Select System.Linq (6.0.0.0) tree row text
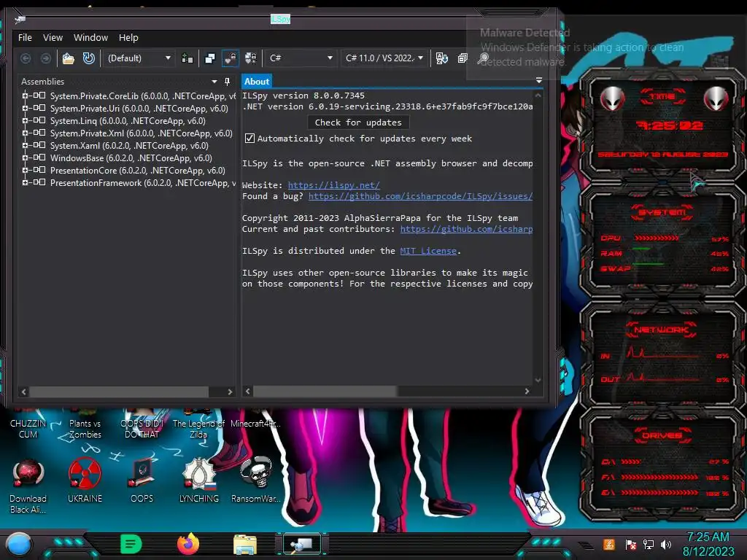This screenshot has height=560, width=747. pyautogui.click(x=128, y=121)
